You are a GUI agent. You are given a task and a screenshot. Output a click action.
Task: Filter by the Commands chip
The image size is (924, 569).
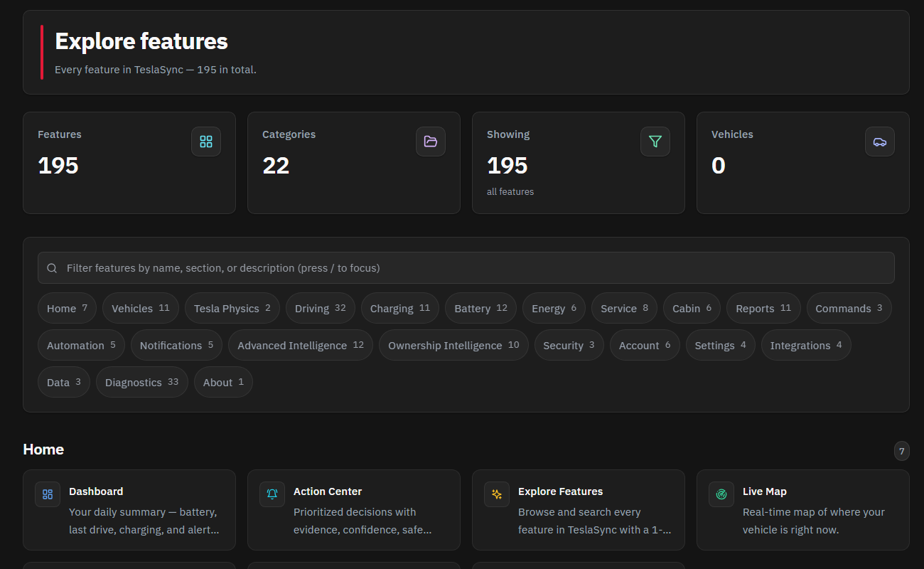pos(849,308)
